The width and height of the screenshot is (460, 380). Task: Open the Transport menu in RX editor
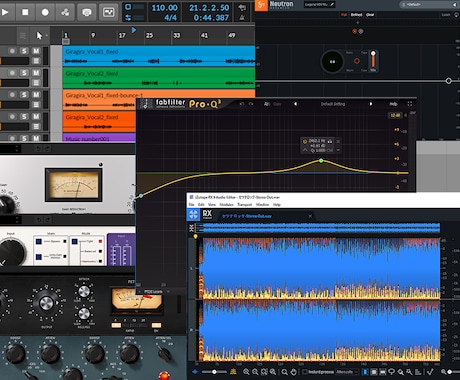245,204
